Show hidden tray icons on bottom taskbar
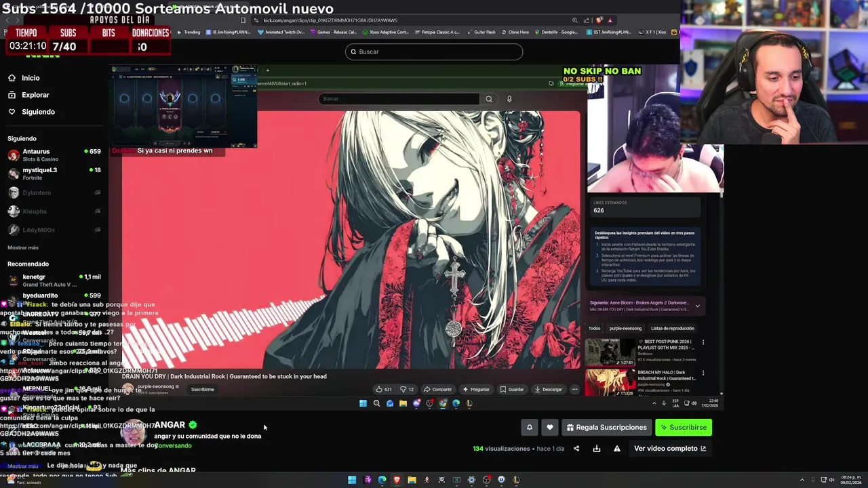Screen dimensions: 868x488 pos(802,480)
